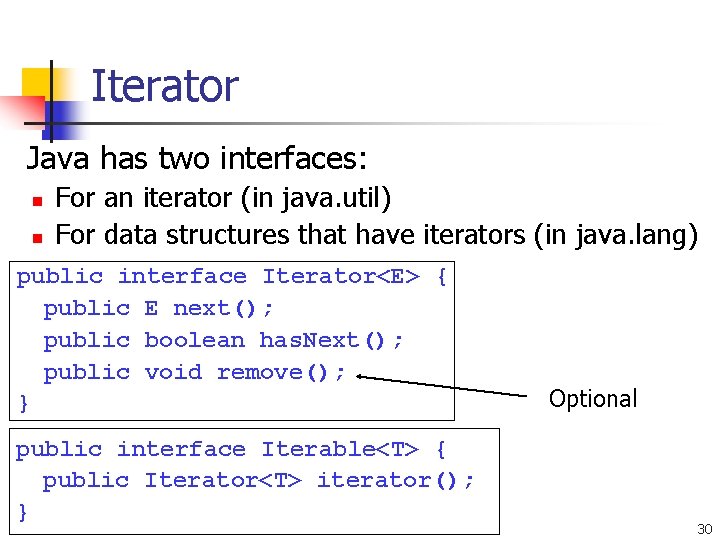Screen dimensions: 720x540
Task: Click the text 'For an iterator (in java.util)'
Action: (223, 198)
